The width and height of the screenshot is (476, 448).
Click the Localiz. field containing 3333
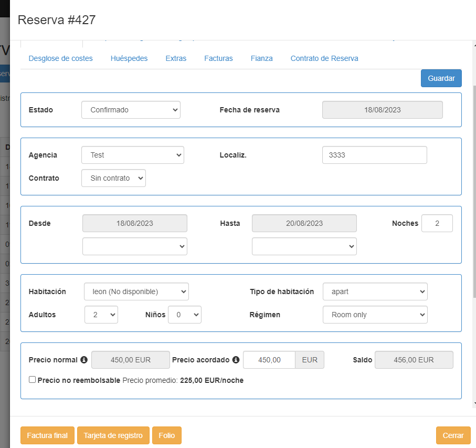pos(375,155)
